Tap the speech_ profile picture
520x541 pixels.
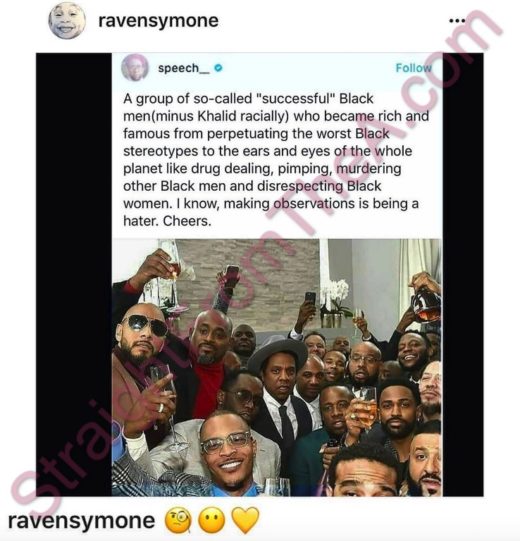tap(135, 68)
